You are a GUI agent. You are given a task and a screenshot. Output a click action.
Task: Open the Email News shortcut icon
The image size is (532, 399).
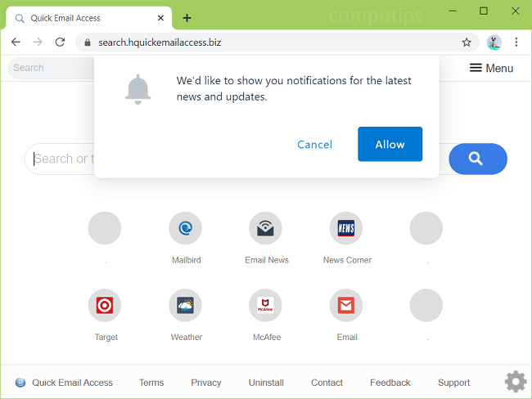click(266, 229)
